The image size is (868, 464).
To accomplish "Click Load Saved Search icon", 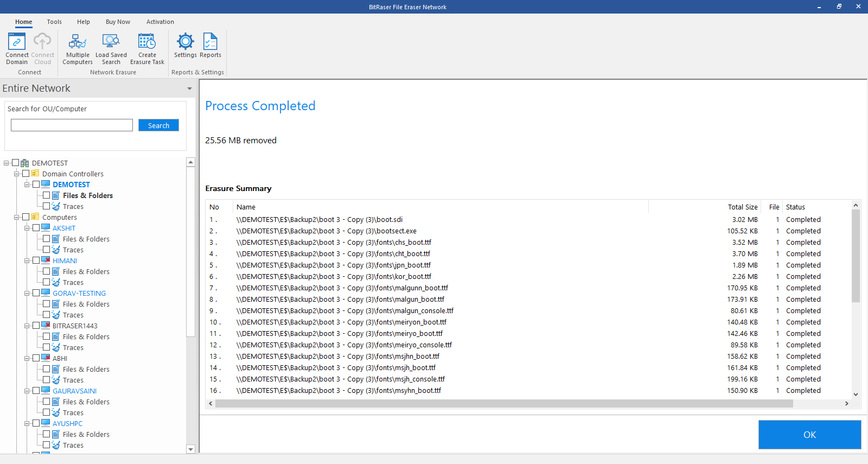I will (x=111, y=42).
